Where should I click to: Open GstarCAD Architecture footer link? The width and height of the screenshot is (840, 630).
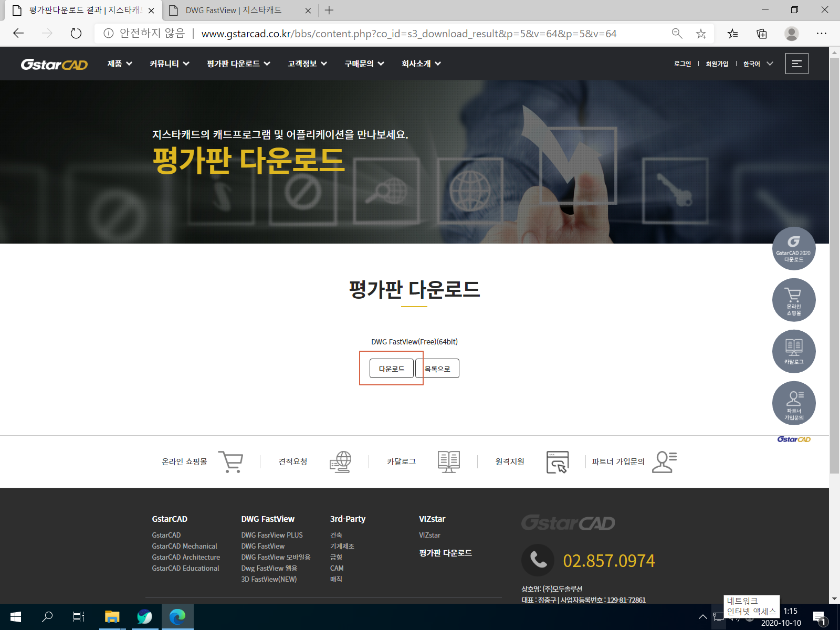[186, 557]
